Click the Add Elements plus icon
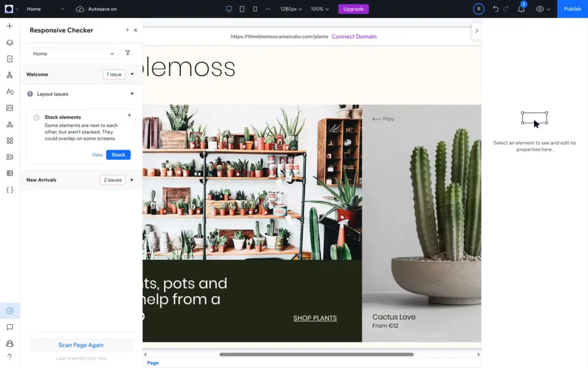This screenshot has width=588, height=368. tap(10, 26)
